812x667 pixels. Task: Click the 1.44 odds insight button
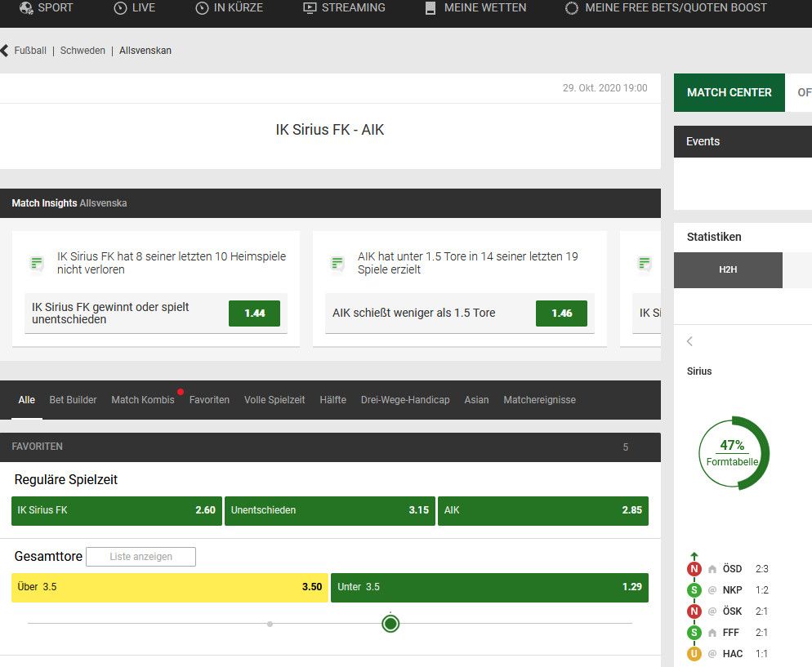(x=254, y=313)
